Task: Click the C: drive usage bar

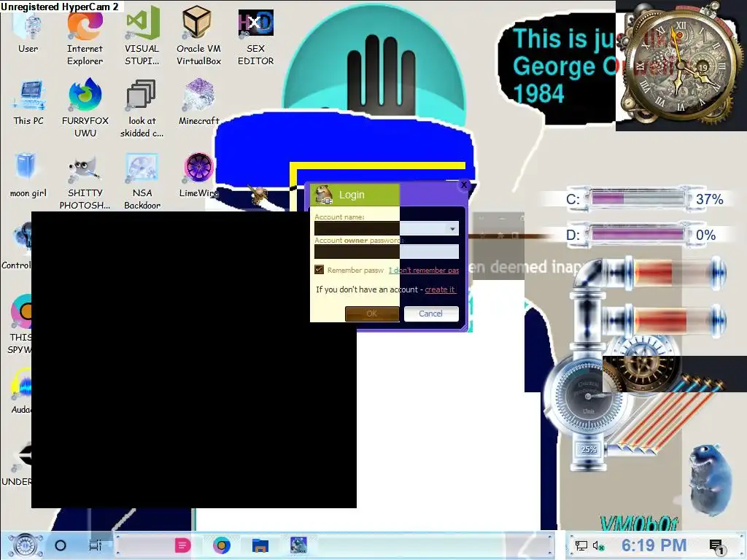Action: [x=638, y=198]
